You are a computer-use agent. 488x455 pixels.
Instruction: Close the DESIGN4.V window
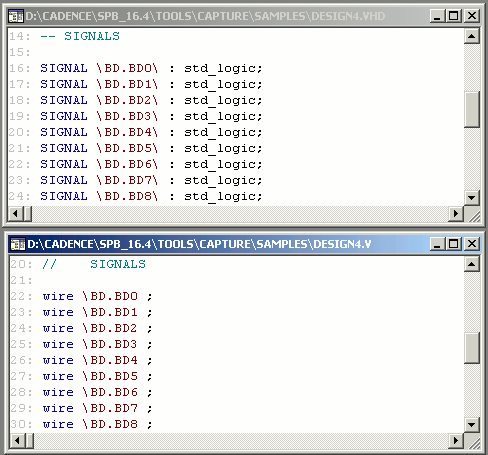472,244
